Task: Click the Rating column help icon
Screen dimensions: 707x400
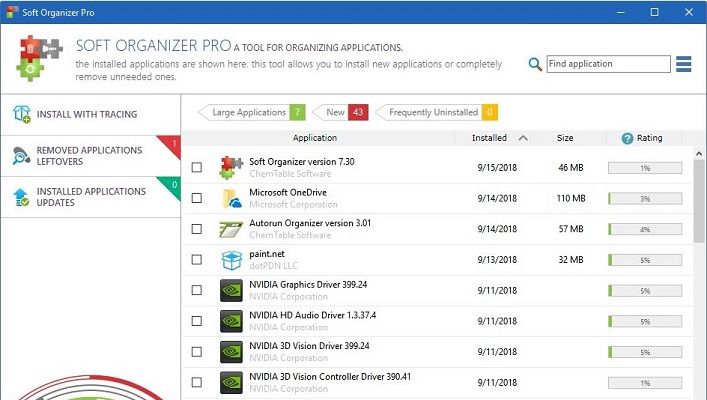Action: (627, 138)
